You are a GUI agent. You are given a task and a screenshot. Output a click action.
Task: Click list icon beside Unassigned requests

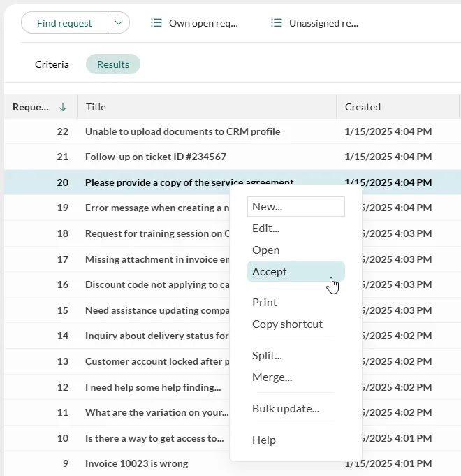[277, 23]
